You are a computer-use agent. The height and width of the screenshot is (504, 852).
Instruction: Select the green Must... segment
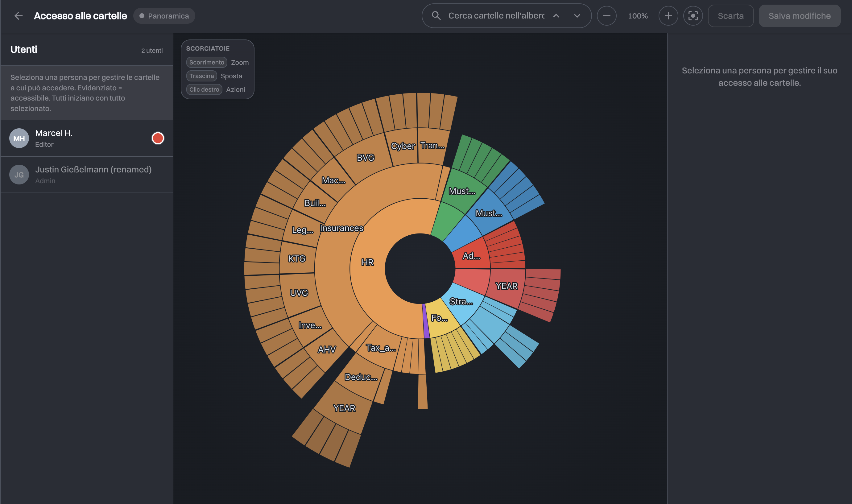pos(462,191)
